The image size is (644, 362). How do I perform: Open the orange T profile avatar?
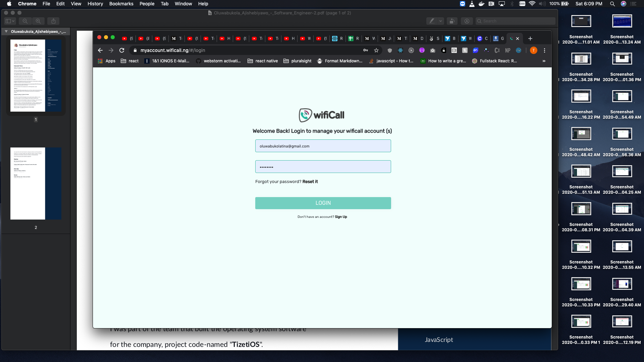[x=534, y=50]
